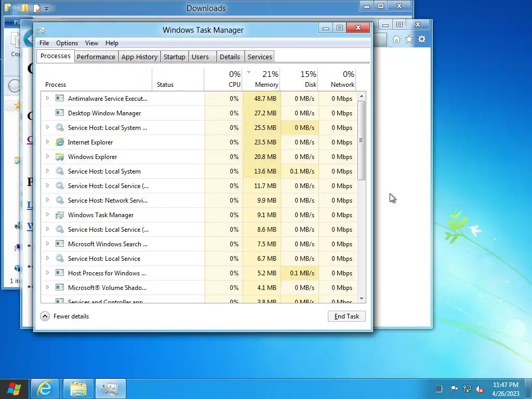This screenshot has width=532, height=399.
Task: Select the Service Host: Local Service 8.6 MB row
Action: click(x=199, y=229)
